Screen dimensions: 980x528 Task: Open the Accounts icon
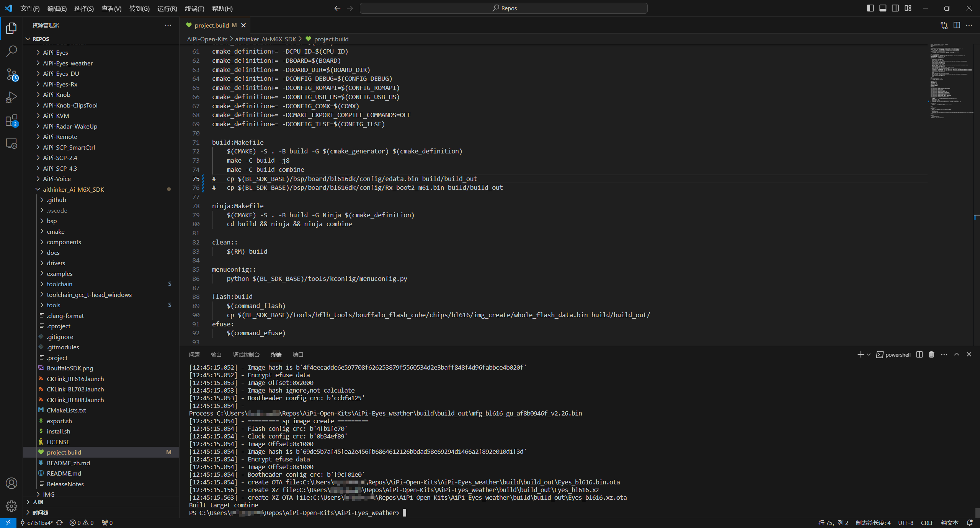click(x=11, y=483)
